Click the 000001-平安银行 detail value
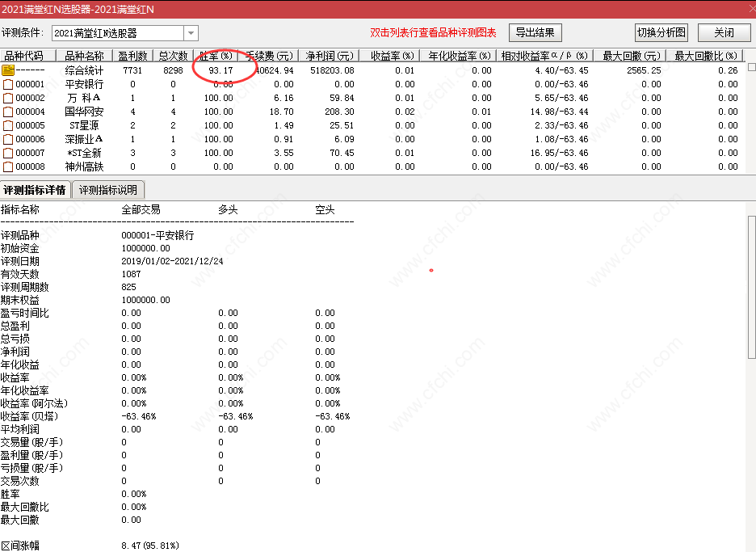Screen dimensions: 756x552 coord(157,235)
